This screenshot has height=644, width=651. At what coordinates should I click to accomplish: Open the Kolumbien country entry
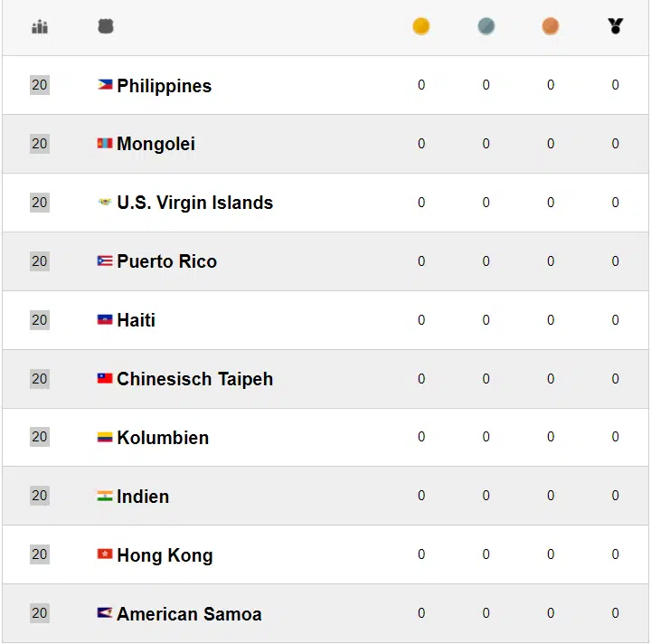[x=163, y=438]
